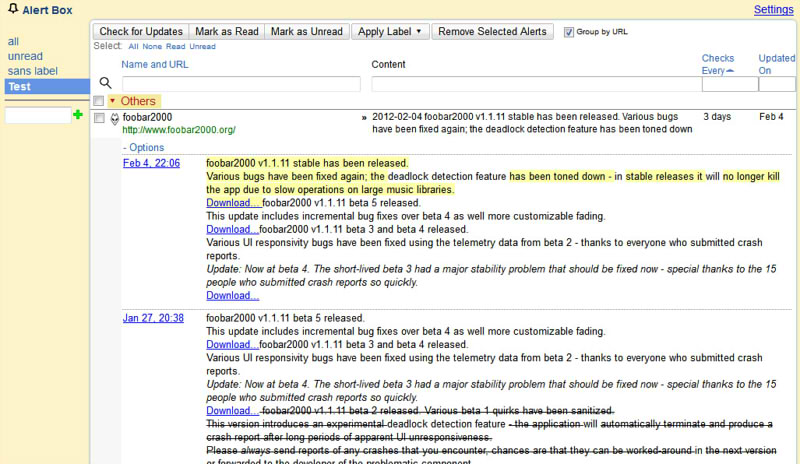The height and width of the screenshot is (464, 800).
Task: Click Remove Selected Alerts button
Action: pyautogui.click(x=492, y=32)
